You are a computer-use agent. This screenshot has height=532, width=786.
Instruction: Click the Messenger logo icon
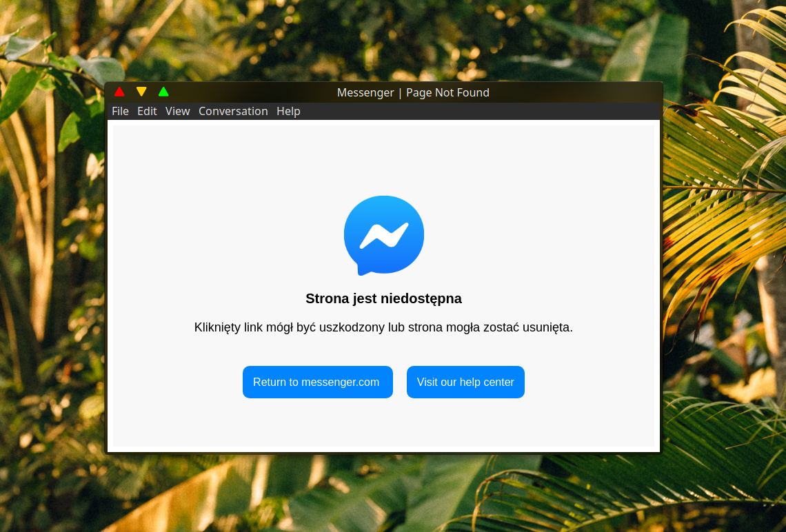coord(384,236)
